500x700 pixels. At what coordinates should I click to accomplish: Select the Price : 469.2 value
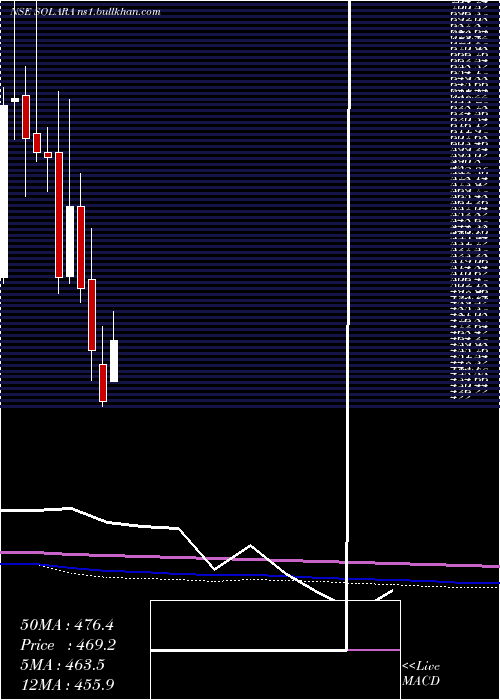pyautogui.click(x=67, y=645)
